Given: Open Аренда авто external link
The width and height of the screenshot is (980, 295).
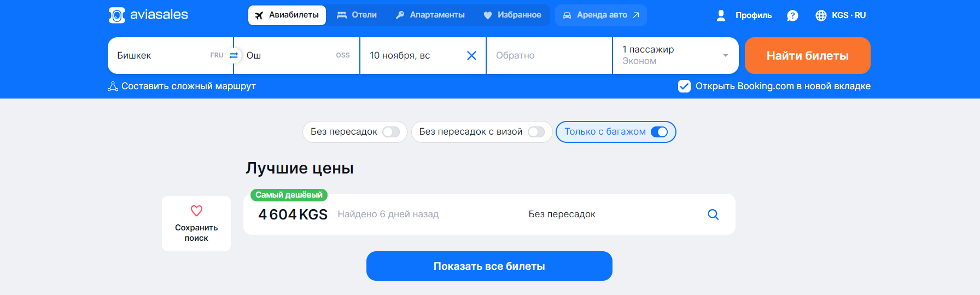Looking at the screenshot, I should [x=601, y=15].
